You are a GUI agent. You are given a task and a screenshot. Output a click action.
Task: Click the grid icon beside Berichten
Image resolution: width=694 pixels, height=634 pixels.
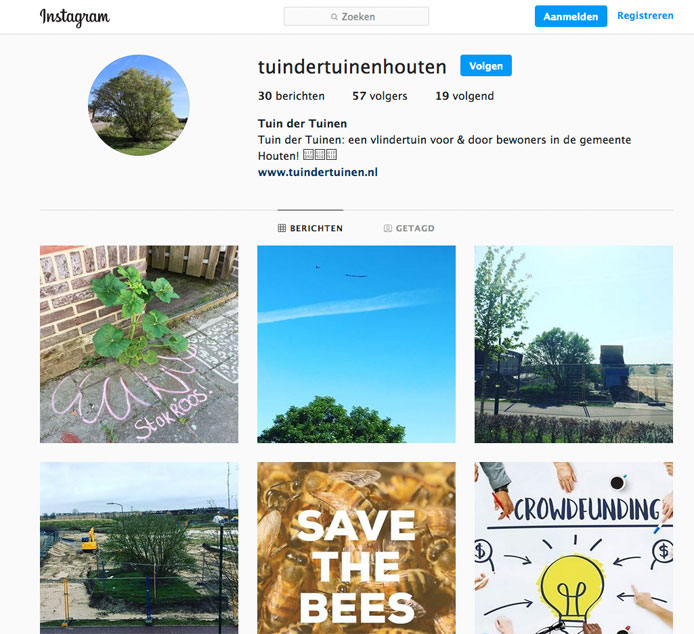(x=281, y=228)
